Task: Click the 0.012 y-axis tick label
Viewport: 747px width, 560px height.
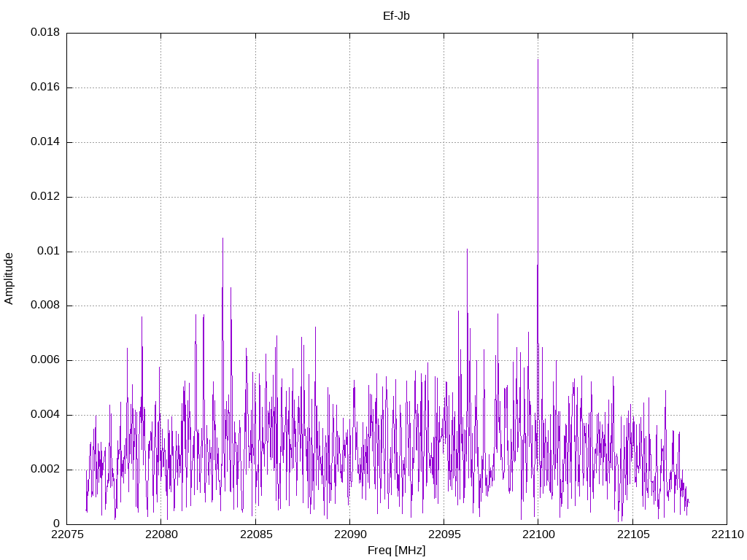Action: tap(44, 197)
